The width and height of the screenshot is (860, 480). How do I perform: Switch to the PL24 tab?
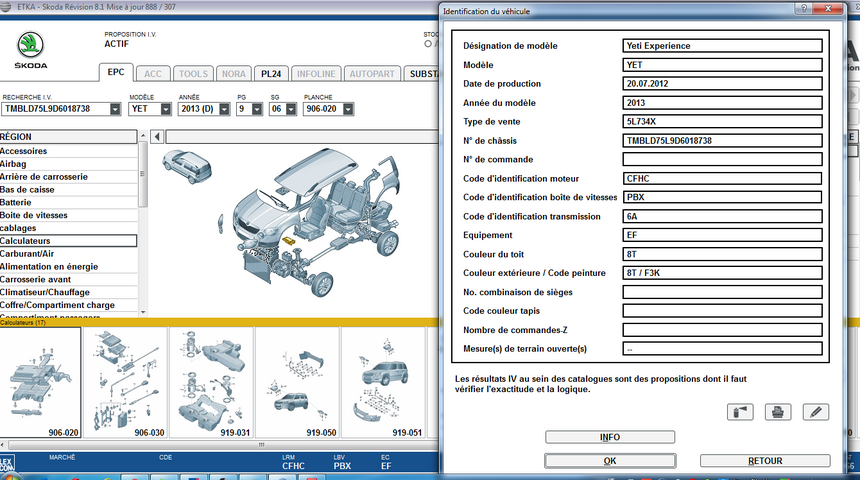tap(271, 74)
